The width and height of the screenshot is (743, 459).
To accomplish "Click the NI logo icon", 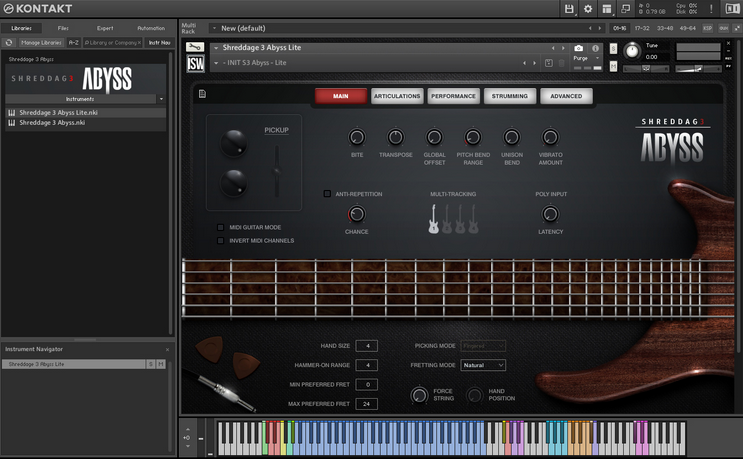I will 732,9.
